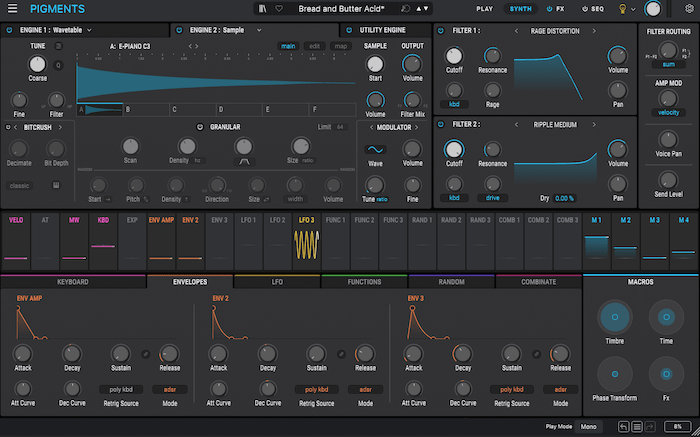The height and width of the screenshot is (437, 700).
Task: Open the Engine 2 Sample type dropdown
Action: (258, 30)
